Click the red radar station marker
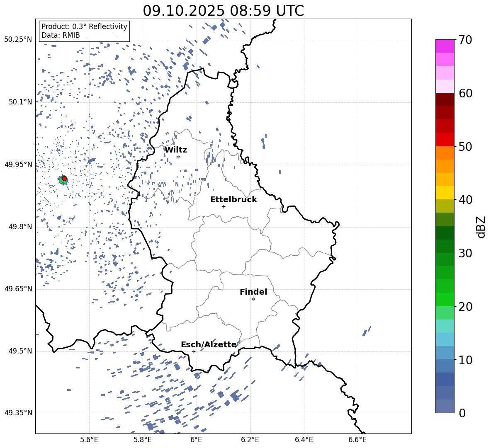The image size is (491, 448). (64, 179)
